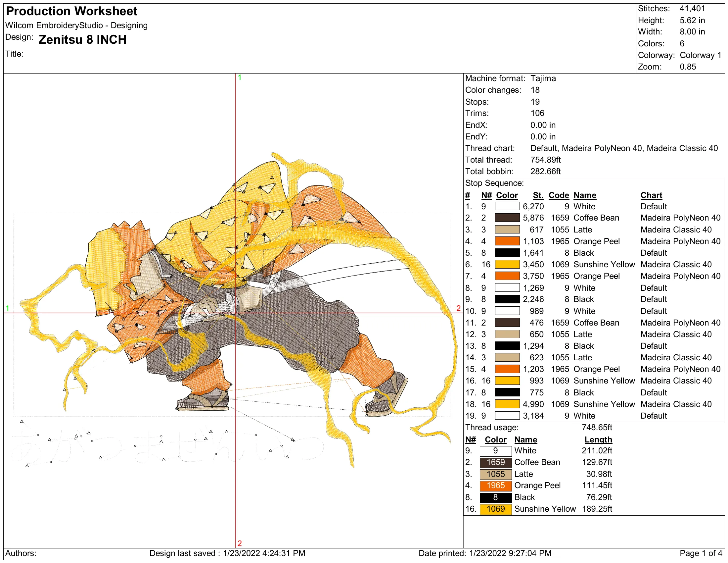Click the Length column header in Thread usage
The height and width of the screenshot is (563, 728).
click(x=598, y=439)
